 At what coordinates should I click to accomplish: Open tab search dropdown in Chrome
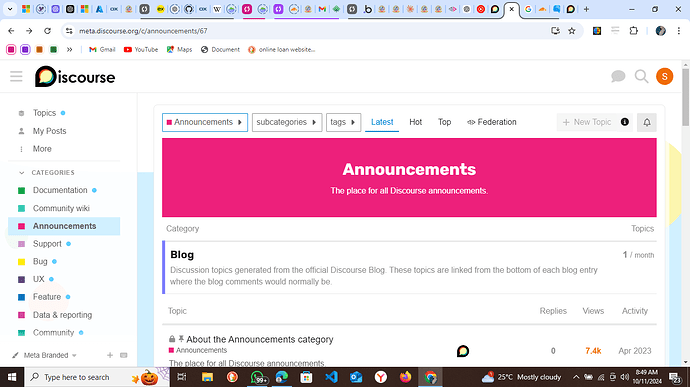[x=10, y=9]
